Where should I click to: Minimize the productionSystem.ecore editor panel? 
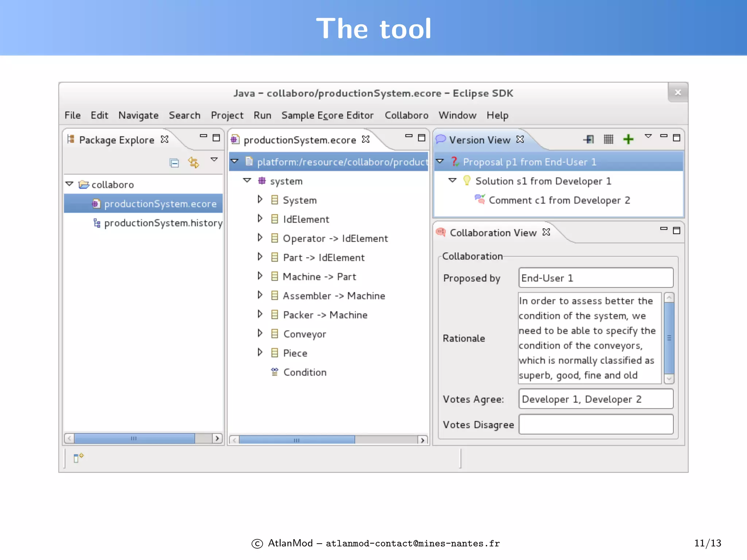tap(409, 136)
